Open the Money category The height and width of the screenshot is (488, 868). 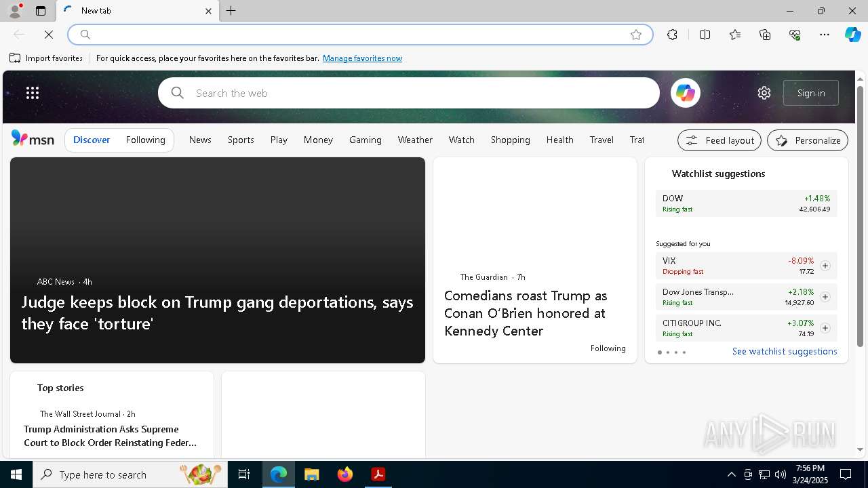318,140
